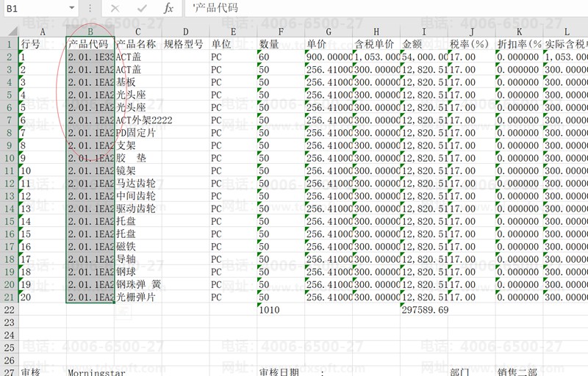Click the Enter checkmark icon in formula bar
The width and height of the screenshot is (588, 376).
(x=142, y=8)
